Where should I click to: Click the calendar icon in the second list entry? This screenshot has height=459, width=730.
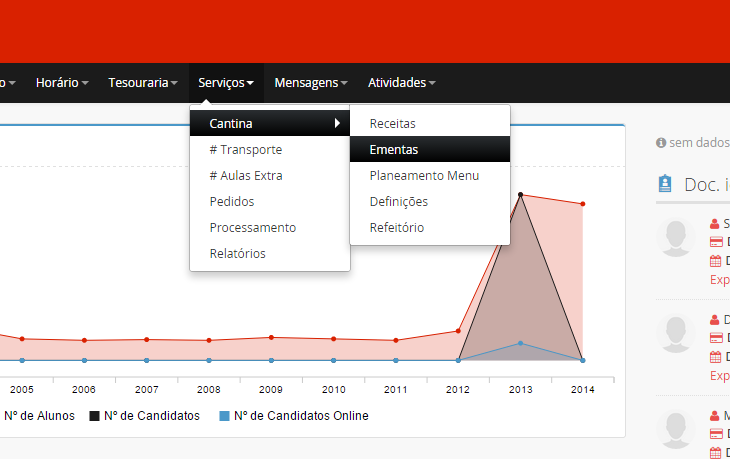point(715,357)
